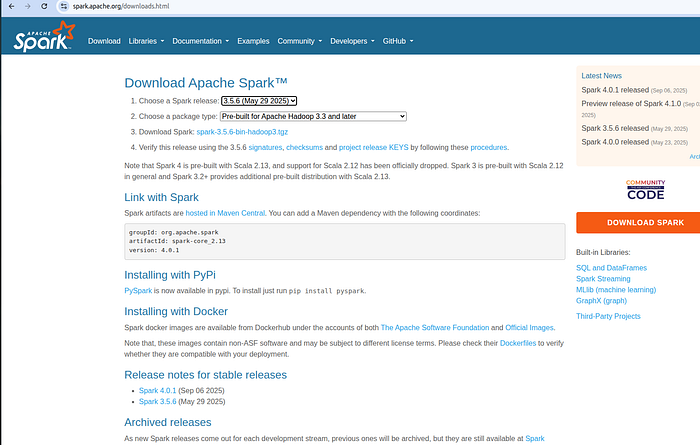The width and height of the screenshot is (700, 445).
Task: Open site information icon in address bar
Action: click(64, 6)
